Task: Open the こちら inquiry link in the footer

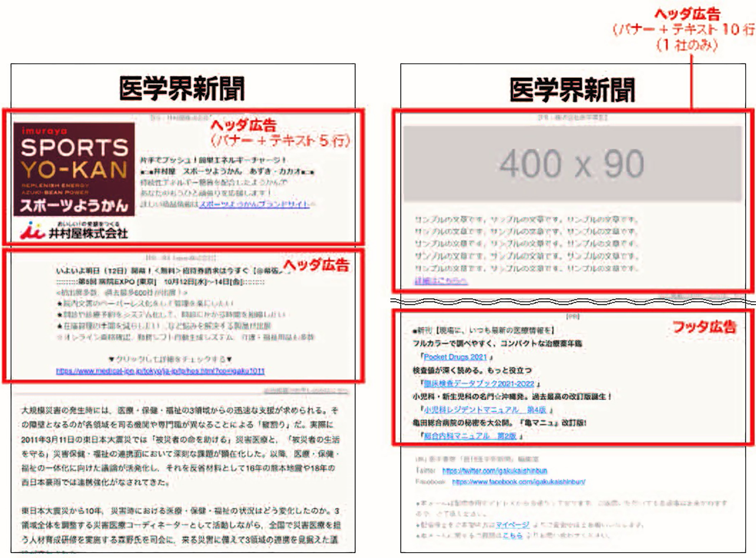Action: [x=512, y=535]
